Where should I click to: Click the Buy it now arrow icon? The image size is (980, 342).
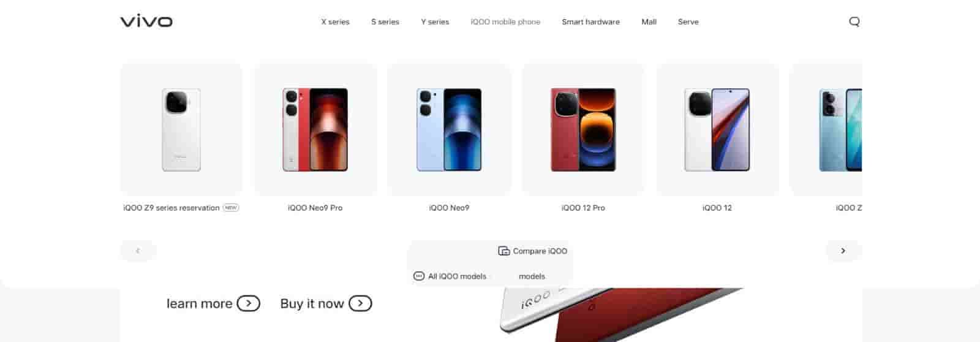(x=360, y=303)
